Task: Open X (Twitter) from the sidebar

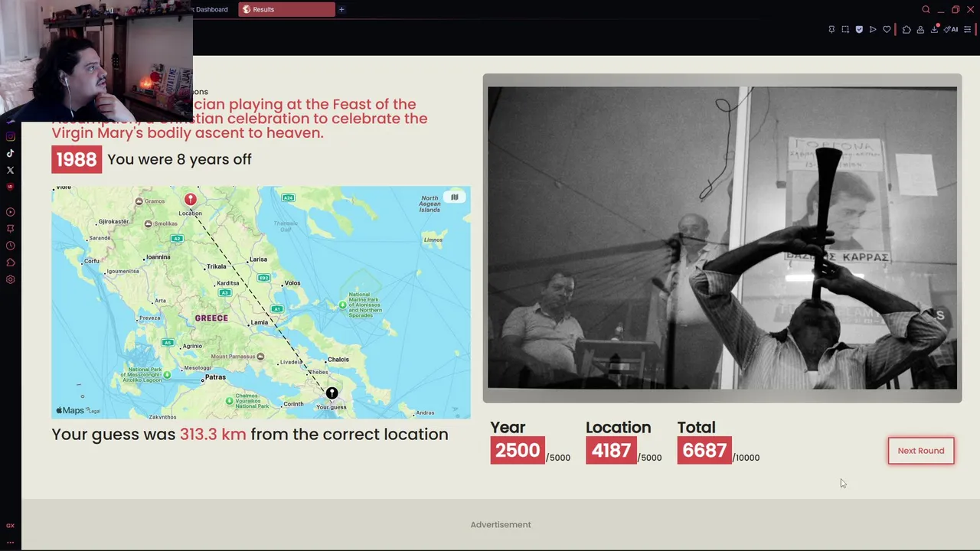Action: (10, 170)
